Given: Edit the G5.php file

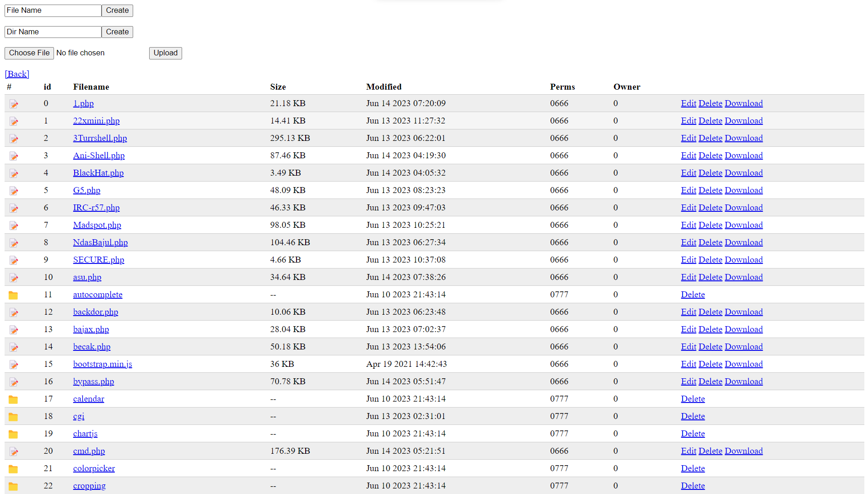Looking at the screenshot, I should coord(688,190).
